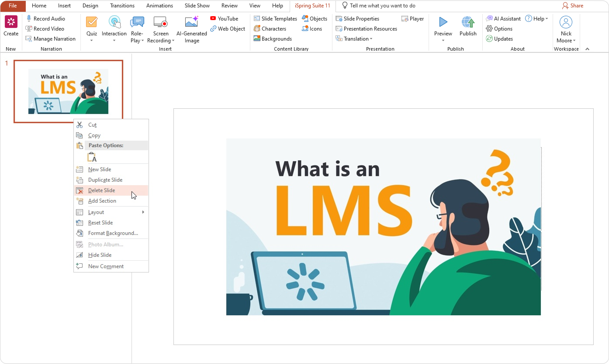This screenshot has height=364, width=609.
Task: Insert a YouTube video
Action: (x=224, y=19)
